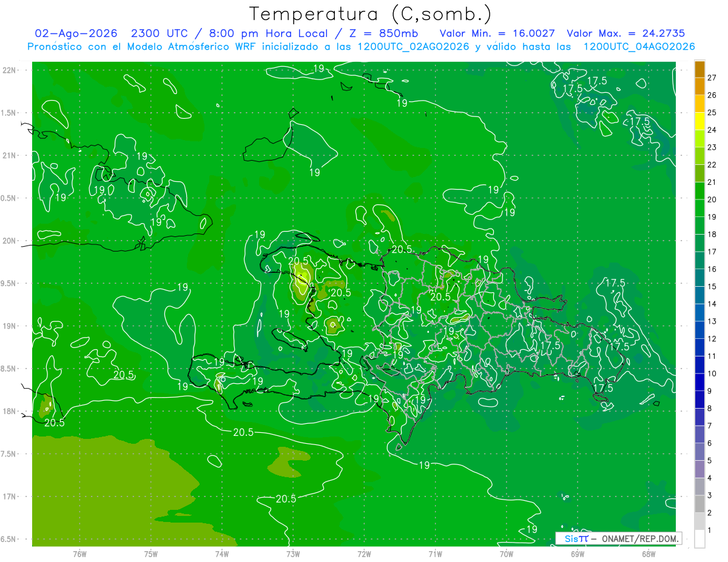728x562 pixels.
Task: Click the legend scale value "4"
Action: point(709,478)
